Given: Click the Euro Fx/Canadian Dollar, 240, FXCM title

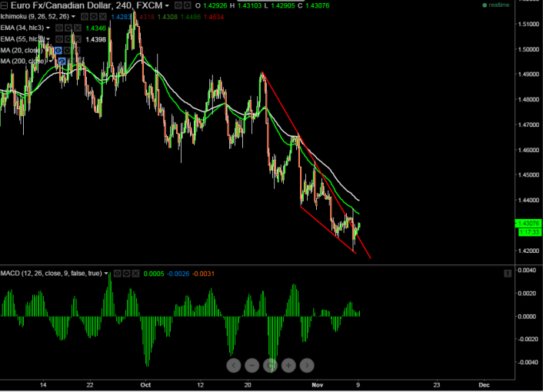Looking at the screenshot, I should (x=87, y=5).
